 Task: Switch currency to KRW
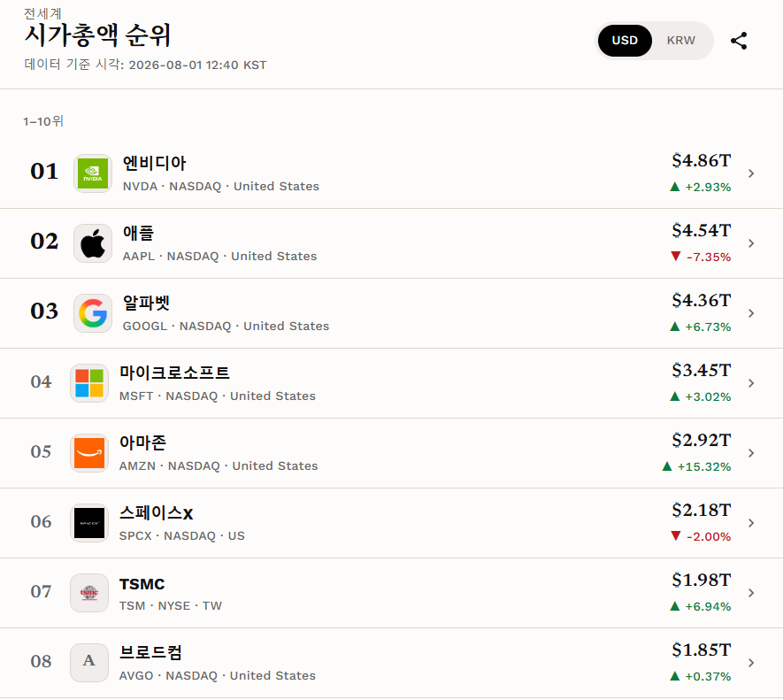click(680, 41)
